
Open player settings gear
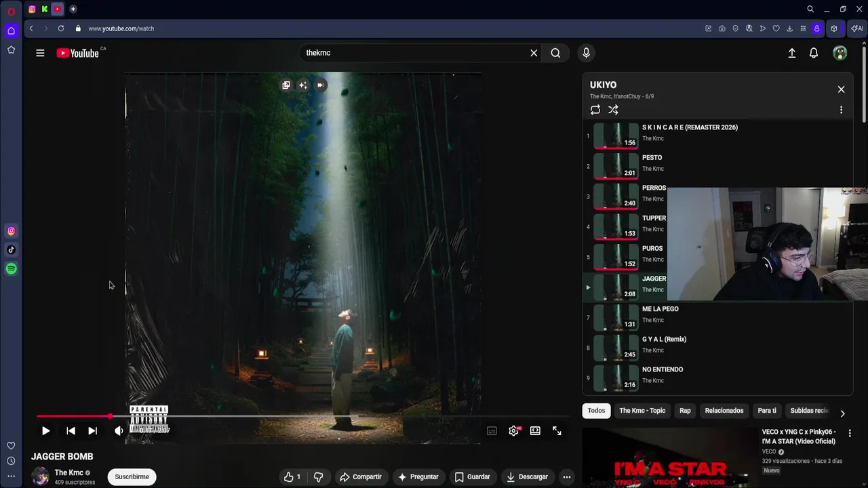coord(514,431)
